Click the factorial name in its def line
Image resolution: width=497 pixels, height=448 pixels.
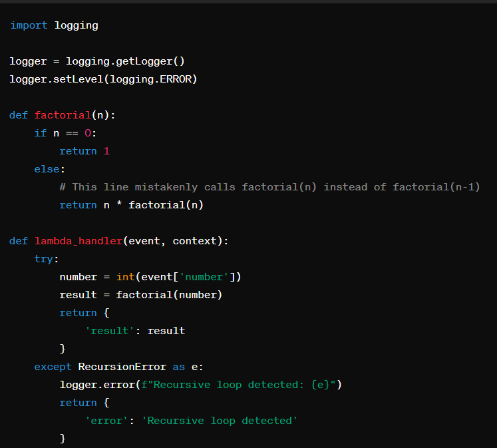coord(63,115)
